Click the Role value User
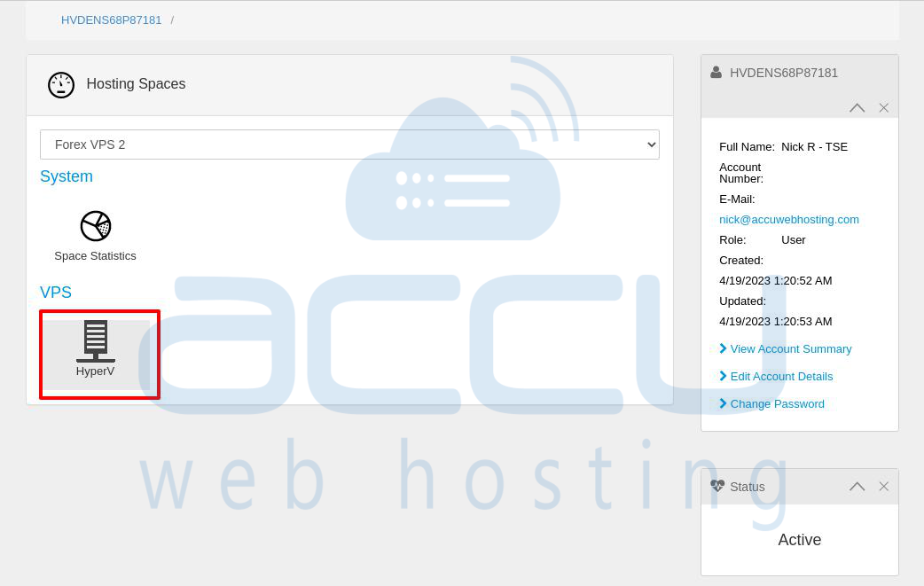 point(793,240)
